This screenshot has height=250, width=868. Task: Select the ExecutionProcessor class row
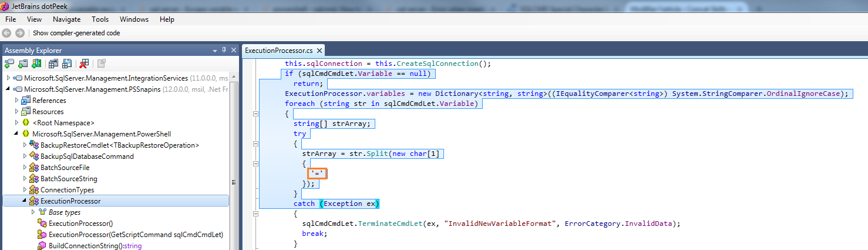pyautogui.click(x=115, y=201)
